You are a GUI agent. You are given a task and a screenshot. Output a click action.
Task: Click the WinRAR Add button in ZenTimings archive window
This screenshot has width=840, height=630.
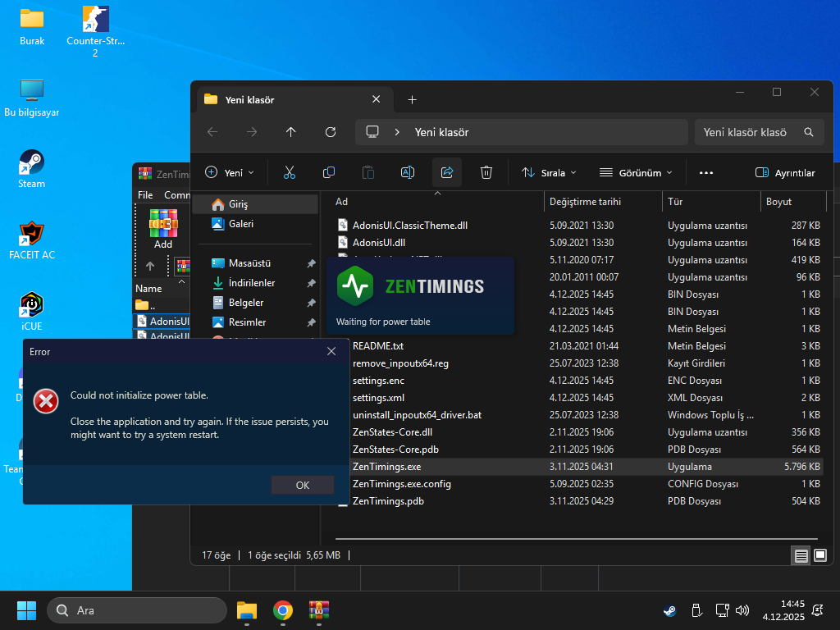point(163,229)
